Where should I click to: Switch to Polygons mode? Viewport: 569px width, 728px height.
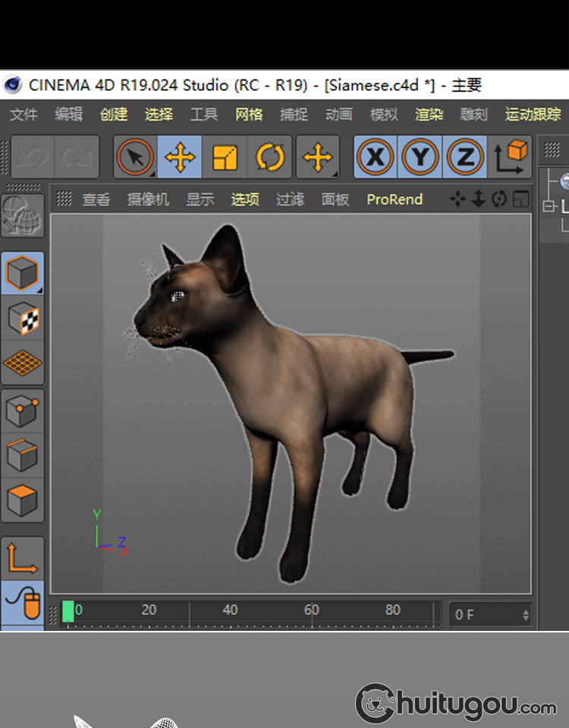22,500
